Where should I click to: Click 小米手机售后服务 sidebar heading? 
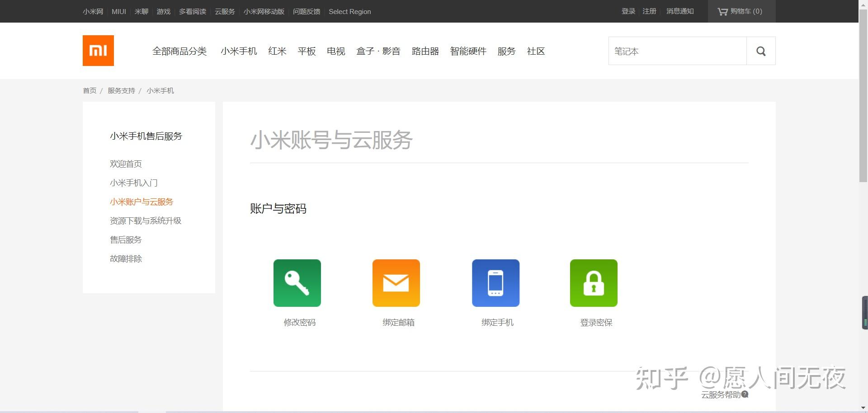146,136
